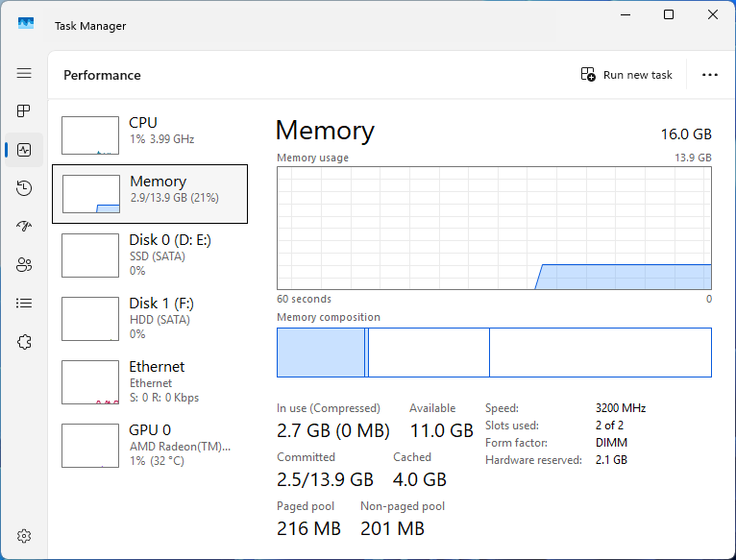Image resolution: width=736 pixels, height=560 pixels.
Task: Click the DIMM form factor value
Action: click(x=611, y=443)
